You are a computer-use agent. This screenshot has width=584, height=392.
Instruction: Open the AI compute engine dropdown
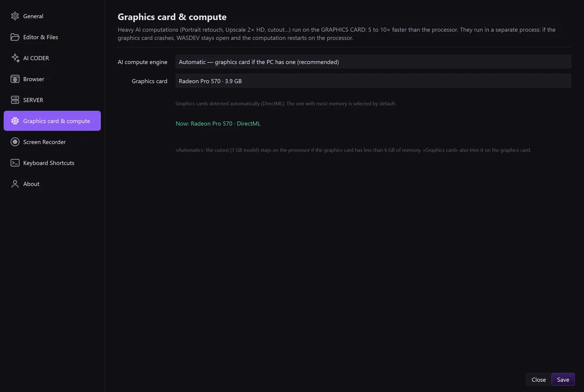[x=373, y=62]
